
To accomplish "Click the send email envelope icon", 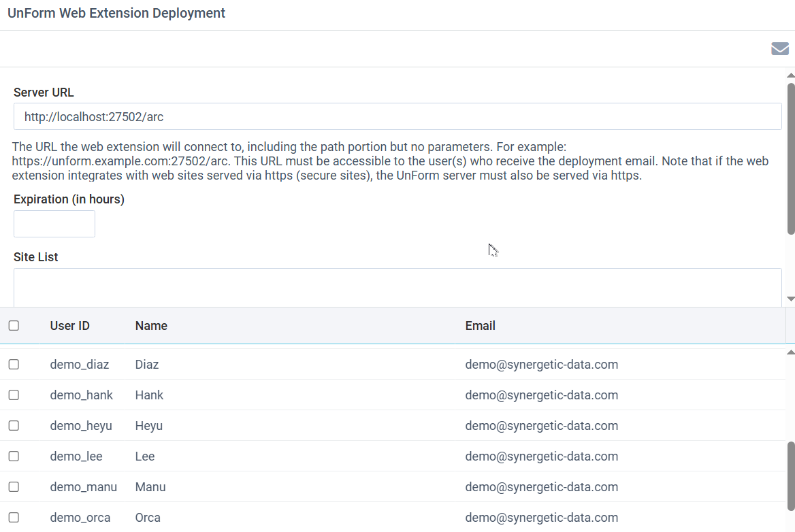I will [780, 48].
